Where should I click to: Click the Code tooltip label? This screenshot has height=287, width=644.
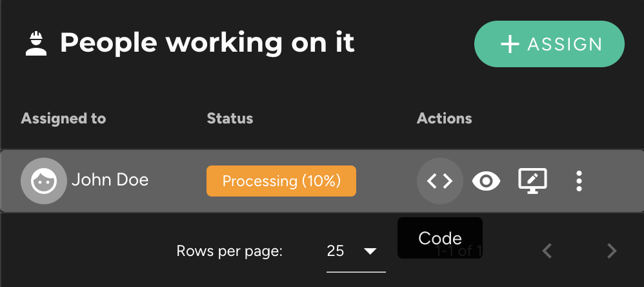(x=440, y=238)
